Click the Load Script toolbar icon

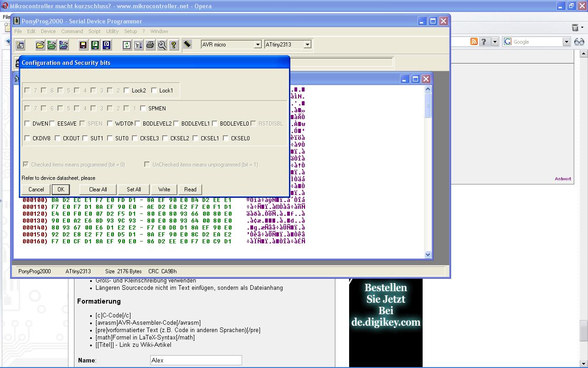point(138,45)
